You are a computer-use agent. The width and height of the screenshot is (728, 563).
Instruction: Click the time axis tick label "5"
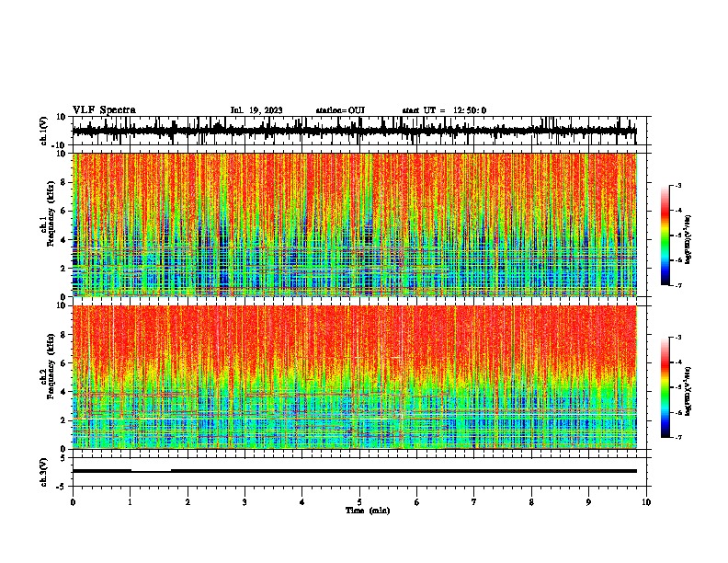[359, 502]
